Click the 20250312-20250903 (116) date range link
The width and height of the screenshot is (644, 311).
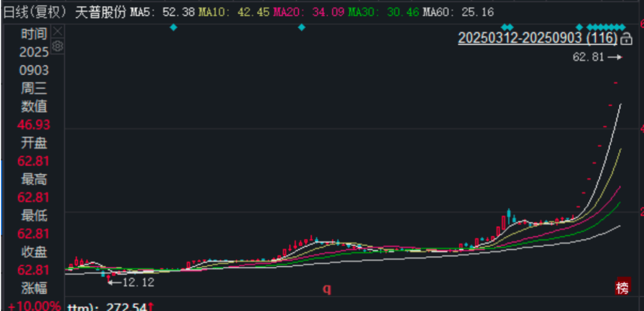click(x=537, y=39)
